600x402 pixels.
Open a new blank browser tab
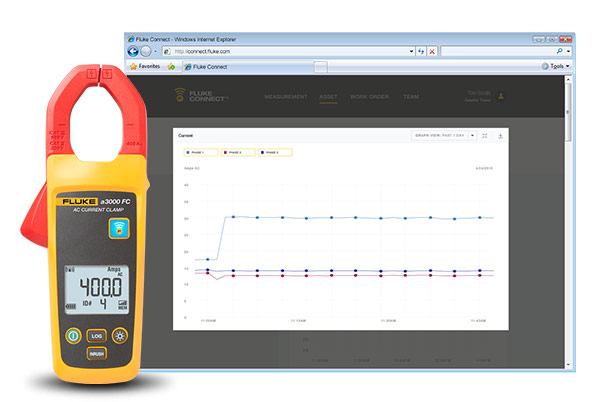tap(321, 67)
